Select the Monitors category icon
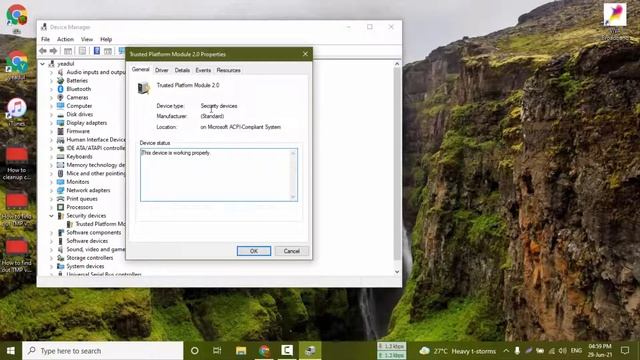640x360 pixels. click(60, 182)
